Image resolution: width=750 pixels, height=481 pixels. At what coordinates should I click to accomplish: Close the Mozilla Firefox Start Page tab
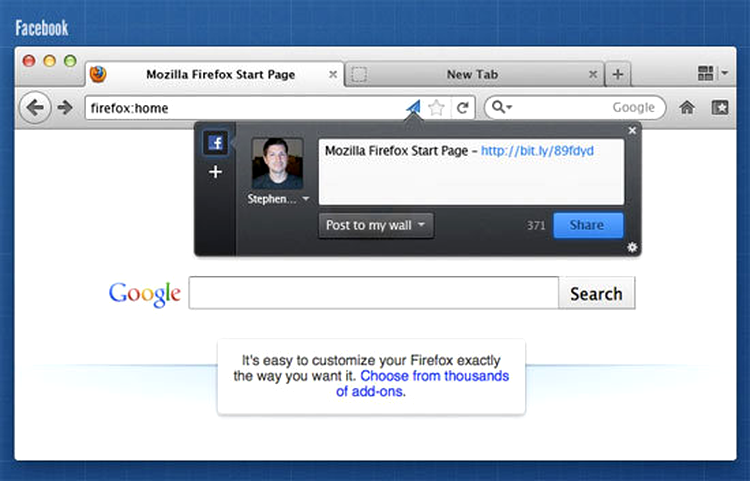point(333,74)
